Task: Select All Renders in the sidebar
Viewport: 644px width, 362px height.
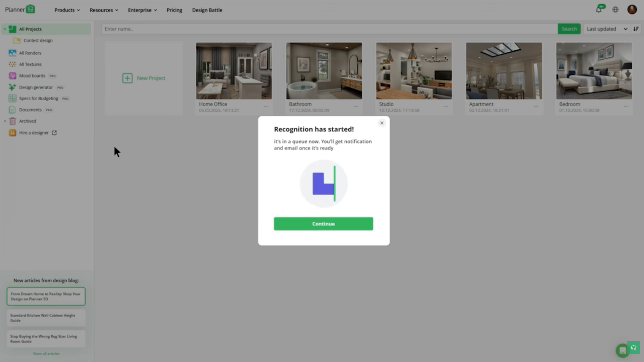Action: (30, 53)
